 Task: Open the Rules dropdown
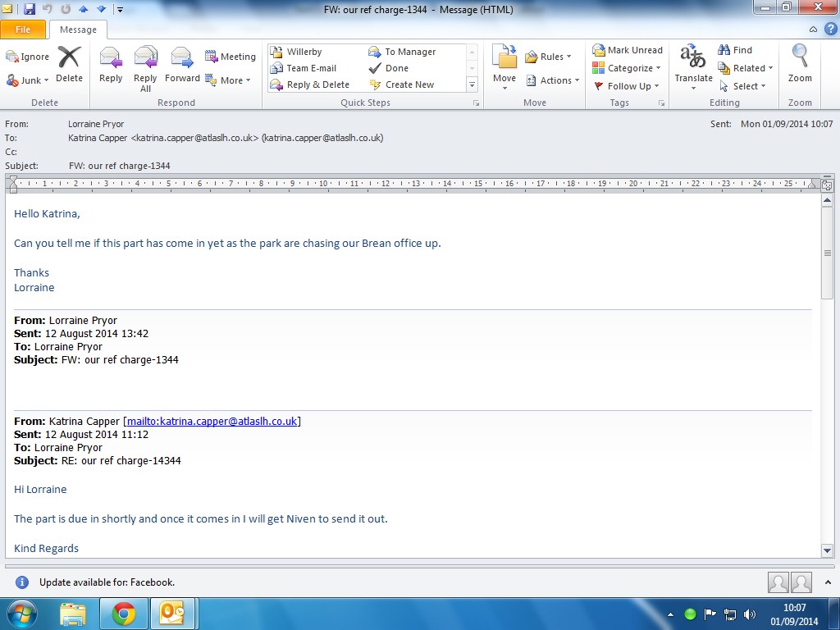pos(548,57)
